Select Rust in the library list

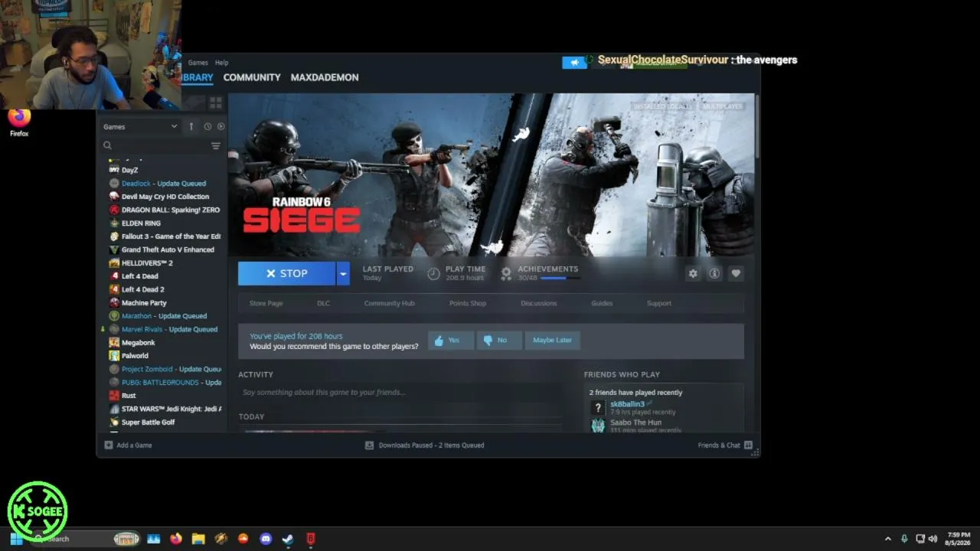pyautogui.click(x=129, y=396)
